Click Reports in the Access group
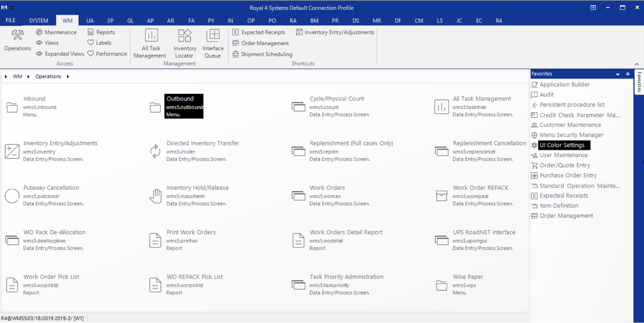The height and width of the screenshot is (323, 644). tap(101, 32)
